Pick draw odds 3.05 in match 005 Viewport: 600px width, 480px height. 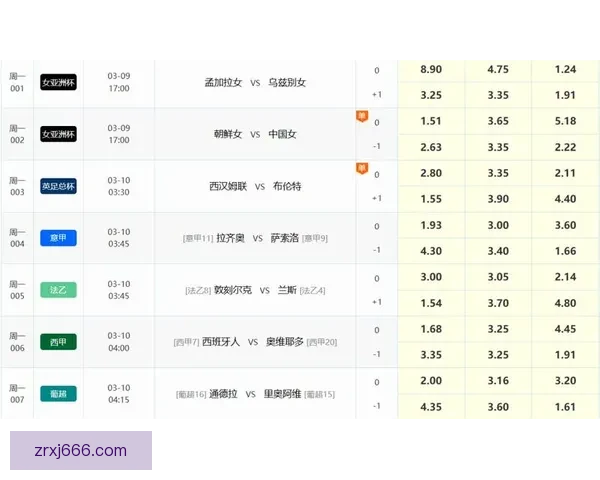(x=498, y=277)
